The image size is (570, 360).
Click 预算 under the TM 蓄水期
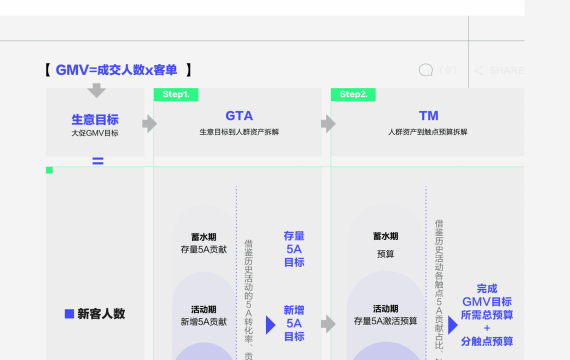[x=385, y=254]
